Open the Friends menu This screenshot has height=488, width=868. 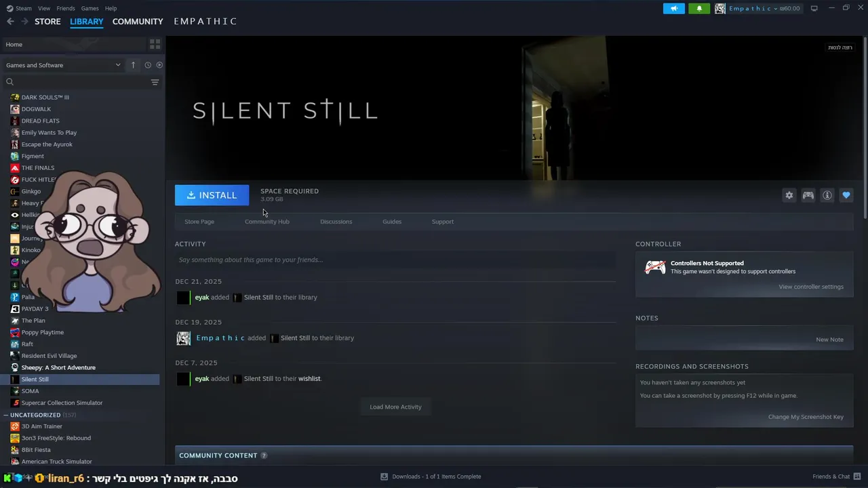pos(66,8)
